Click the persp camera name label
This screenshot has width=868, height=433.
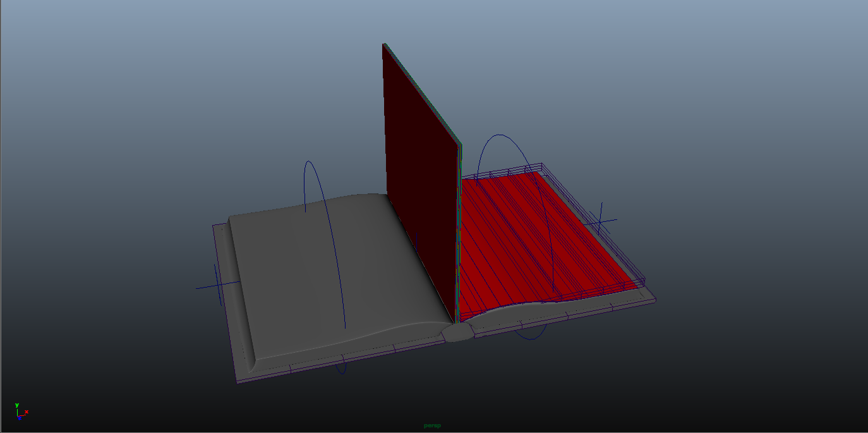tap(433, 425)
